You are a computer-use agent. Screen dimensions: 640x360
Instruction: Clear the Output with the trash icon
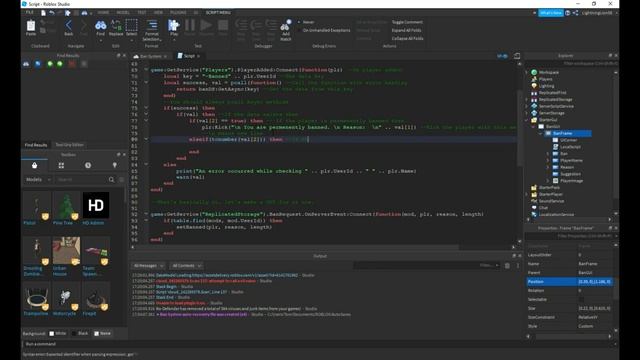click(507, 266)
